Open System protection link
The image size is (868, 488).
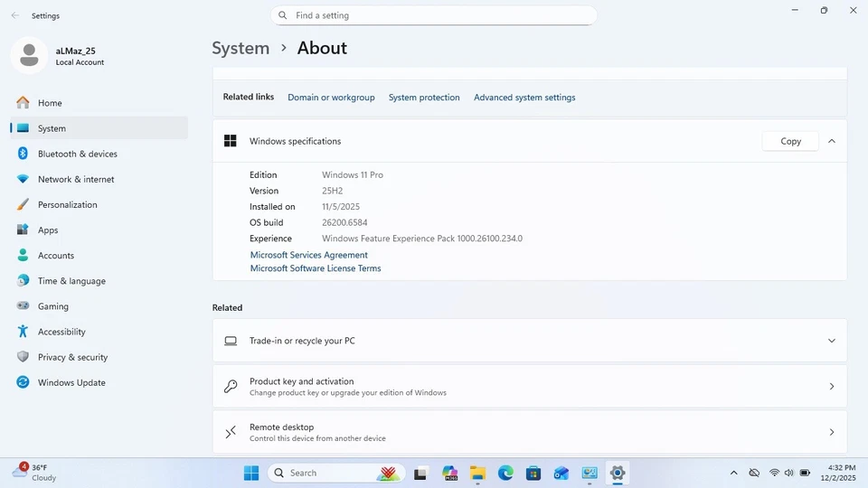424,98
